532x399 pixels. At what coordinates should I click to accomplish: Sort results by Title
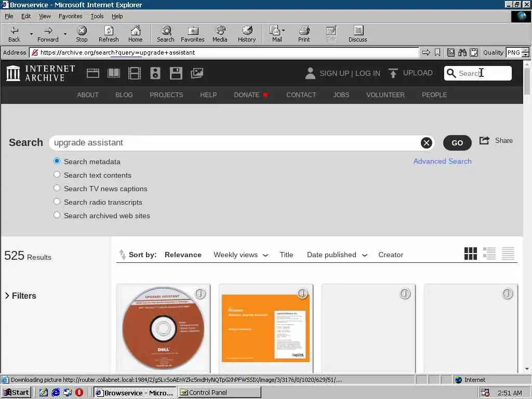click(286, 255)
